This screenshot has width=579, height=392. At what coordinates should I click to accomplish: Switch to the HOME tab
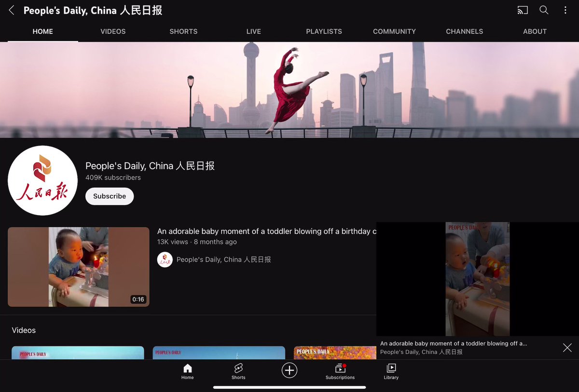43,31
